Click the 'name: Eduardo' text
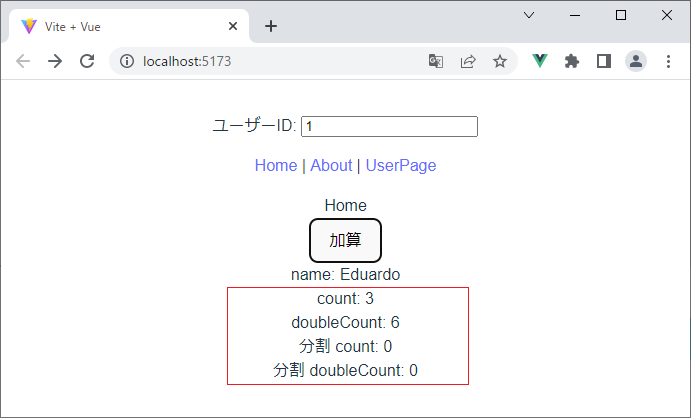This screenshot has height=418, width=691. [x=346, y=274]
